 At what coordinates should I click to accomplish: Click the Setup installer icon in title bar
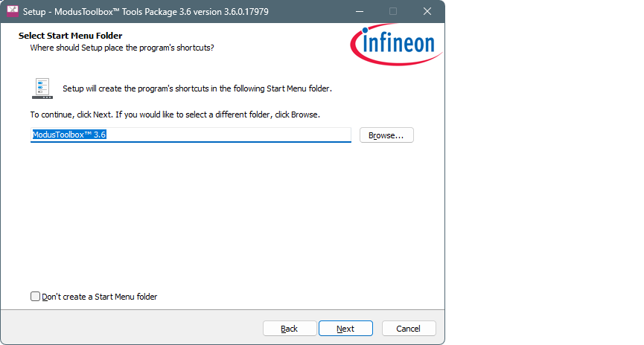click(13, 11)
